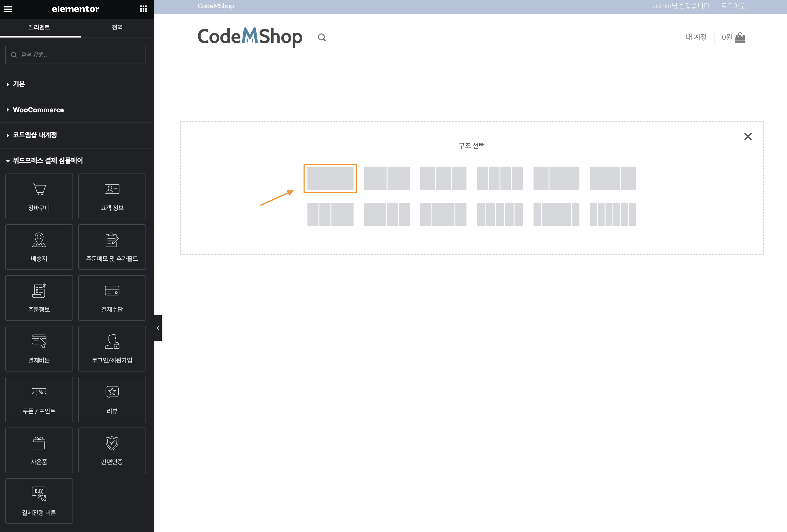Screen dimensions: 787x532
Task: Select the 사은품 gift widget
Action: pyautogui.click(x=39, y=450)
